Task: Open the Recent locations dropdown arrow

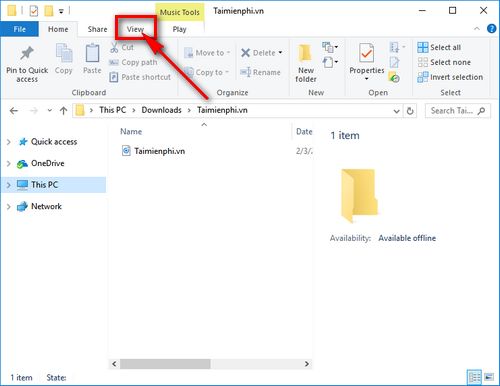Action: click(50, 110)
